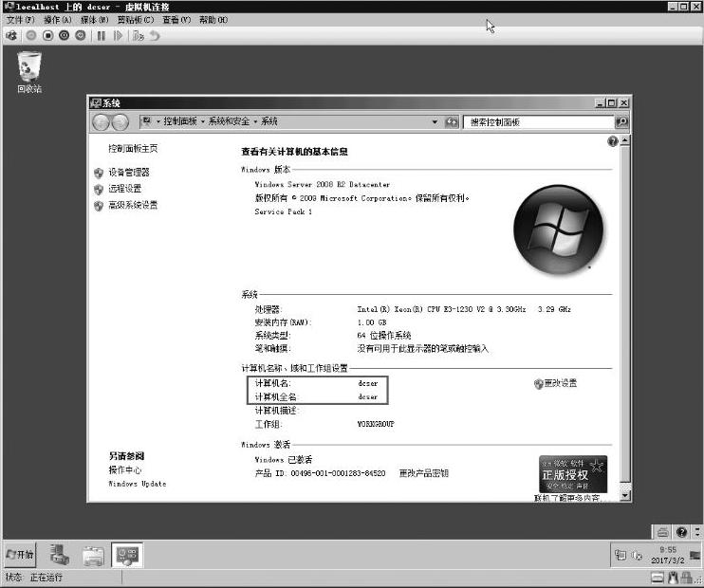This screenshot has height=588, width=704.
Task: Pause the virtual machine from the toolbar
Action: [x=101, y=35]
